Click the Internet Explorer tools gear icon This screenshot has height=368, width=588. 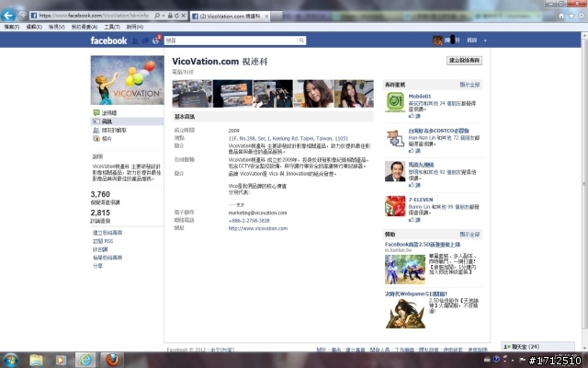point(582,16)
